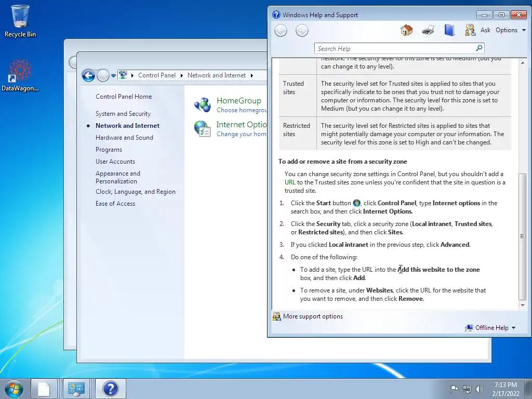Go forward in Windows Help and Support

coord(302,31)
